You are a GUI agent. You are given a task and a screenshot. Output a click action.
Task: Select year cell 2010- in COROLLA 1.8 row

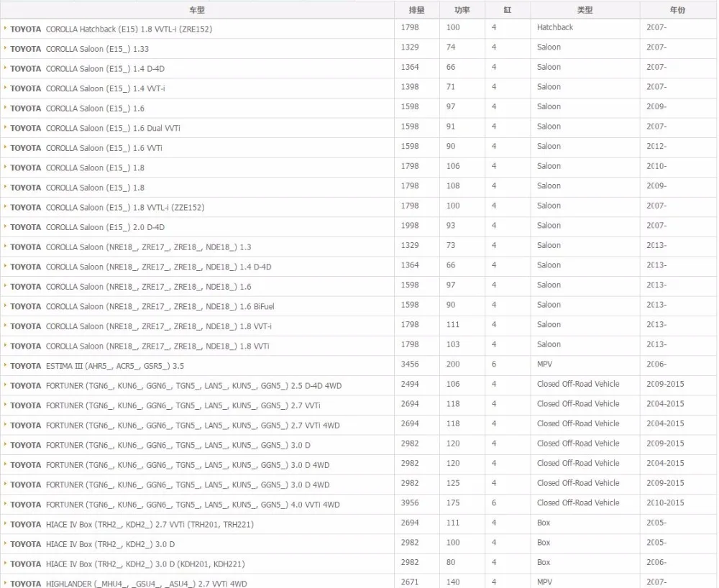point(656,166)
